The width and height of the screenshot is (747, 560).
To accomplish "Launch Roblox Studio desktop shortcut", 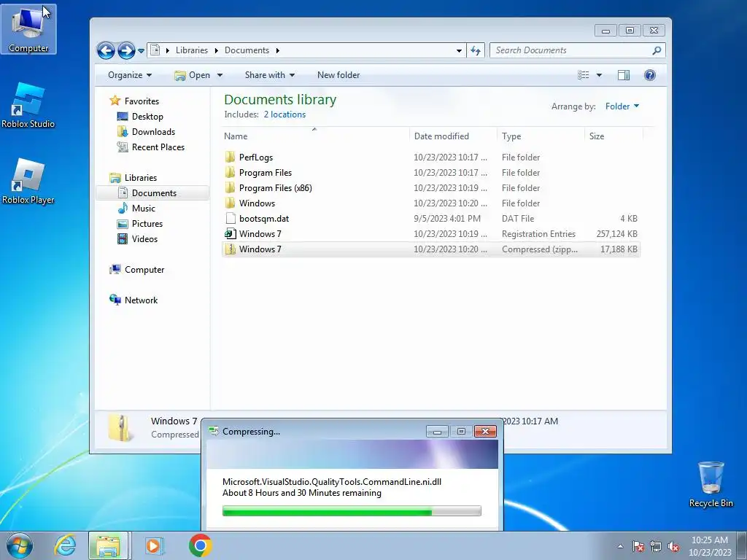I will [x=28, y=105].
